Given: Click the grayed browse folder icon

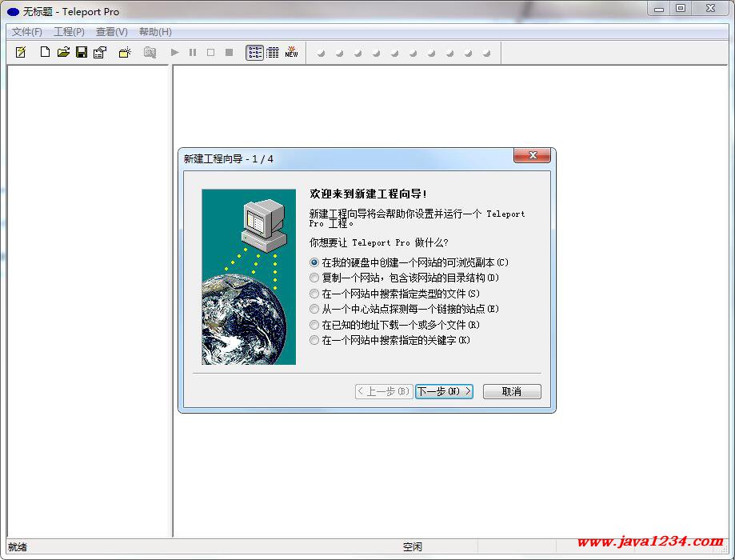Looking at the screenshot, I should tap(150, 52).
